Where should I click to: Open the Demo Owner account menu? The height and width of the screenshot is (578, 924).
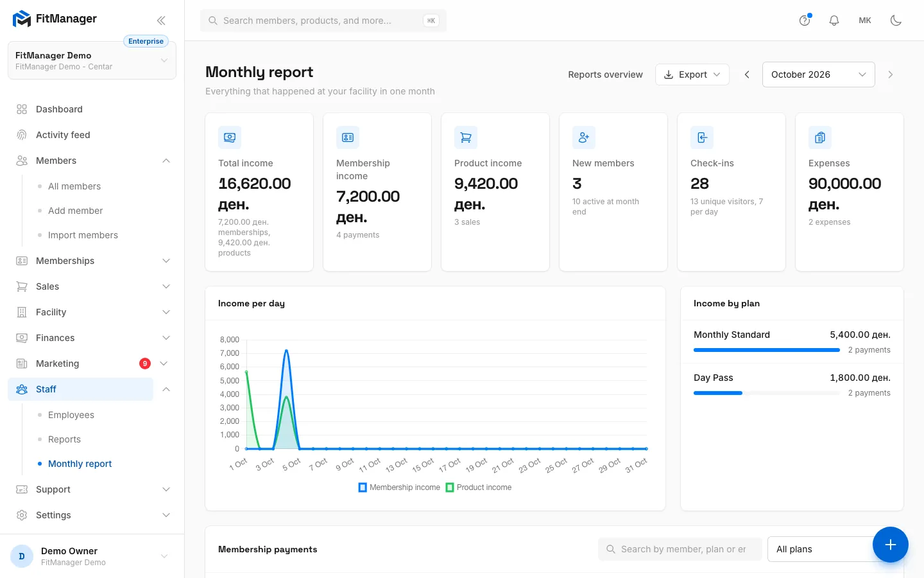pyautogui.click(x=92, y=556)
